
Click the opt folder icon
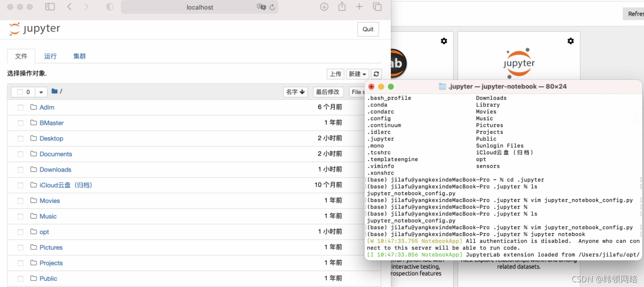click(34, 231)
